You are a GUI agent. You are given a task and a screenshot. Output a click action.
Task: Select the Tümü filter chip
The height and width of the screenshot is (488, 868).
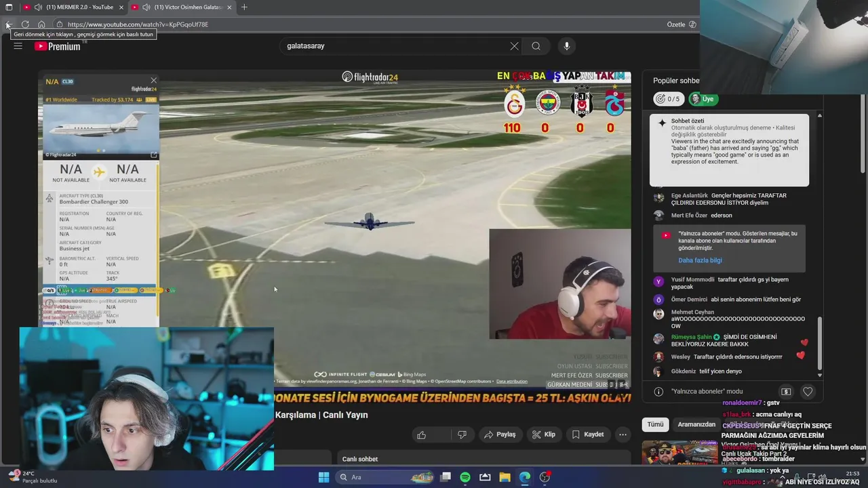[x=655, y=424]
